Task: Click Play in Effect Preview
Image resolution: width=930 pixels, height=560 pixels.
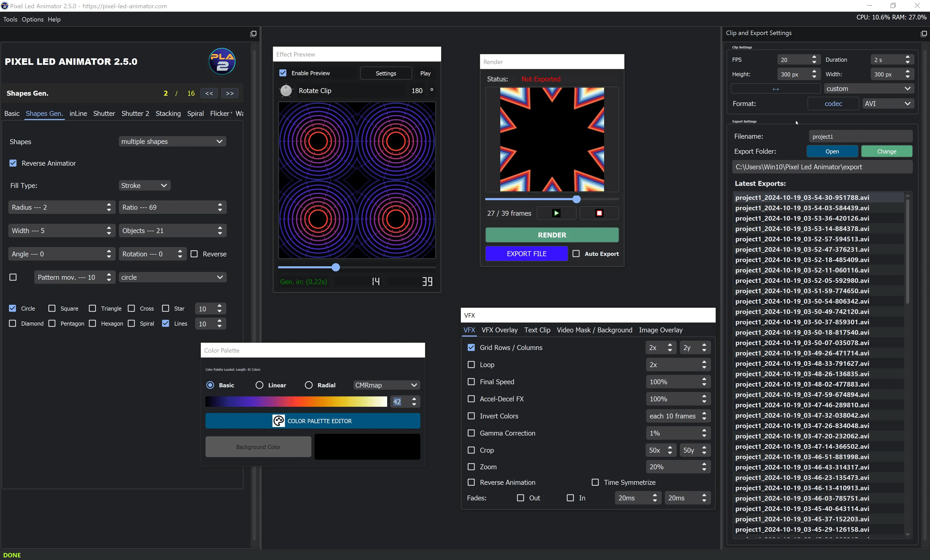Action: pyautogui.click(x=425, y=73)
